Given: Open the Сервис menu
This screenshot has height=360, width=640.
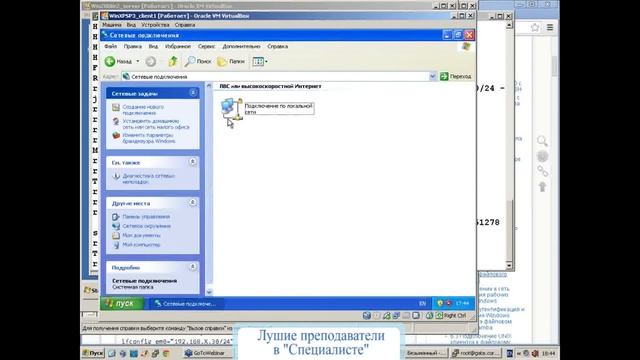Looking at the screenshot, I should 206,47.
